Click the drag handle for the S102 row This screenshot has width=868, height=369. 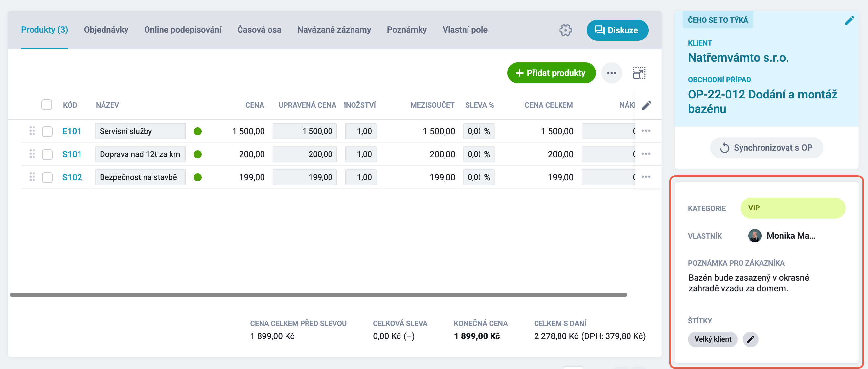coord(32,177)
